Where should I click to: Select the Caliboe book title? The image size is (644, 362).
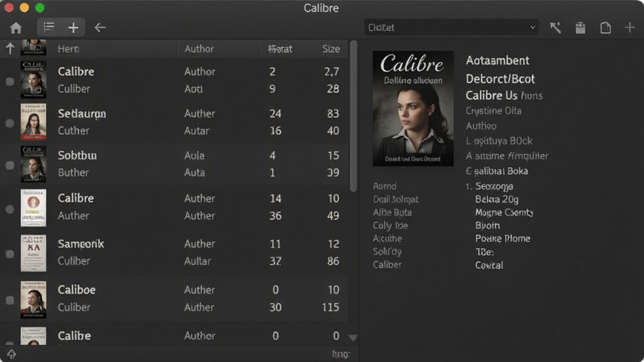pyautogui.click(x=76, y=290)
